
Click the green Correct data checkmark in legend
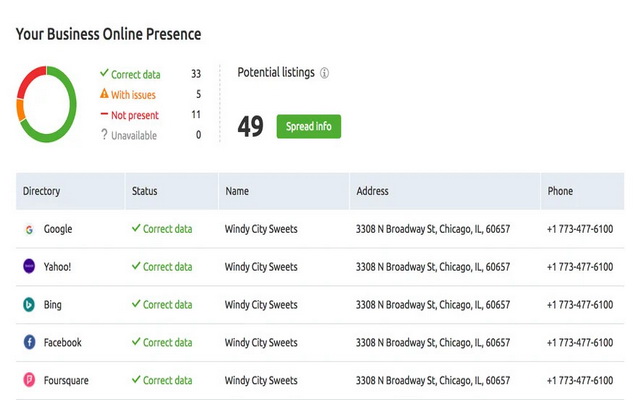tap(104, 74)
